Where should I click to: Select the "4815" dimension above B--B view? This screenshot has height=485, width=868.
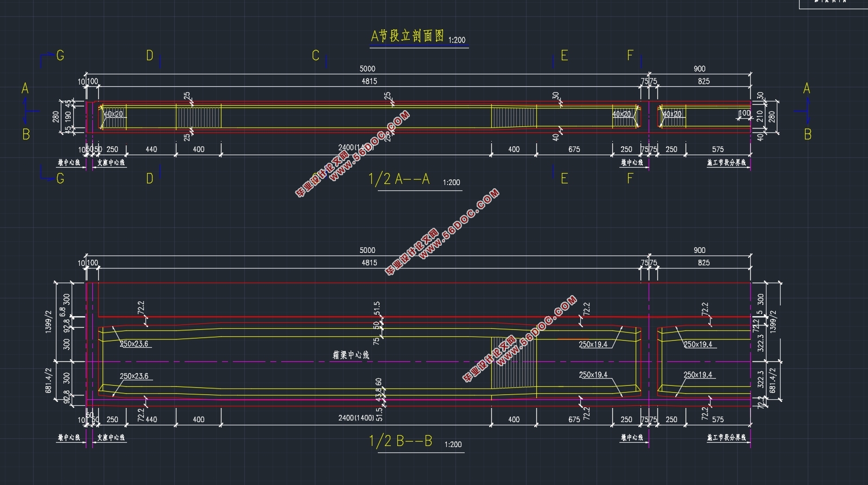tap(369, 263)
